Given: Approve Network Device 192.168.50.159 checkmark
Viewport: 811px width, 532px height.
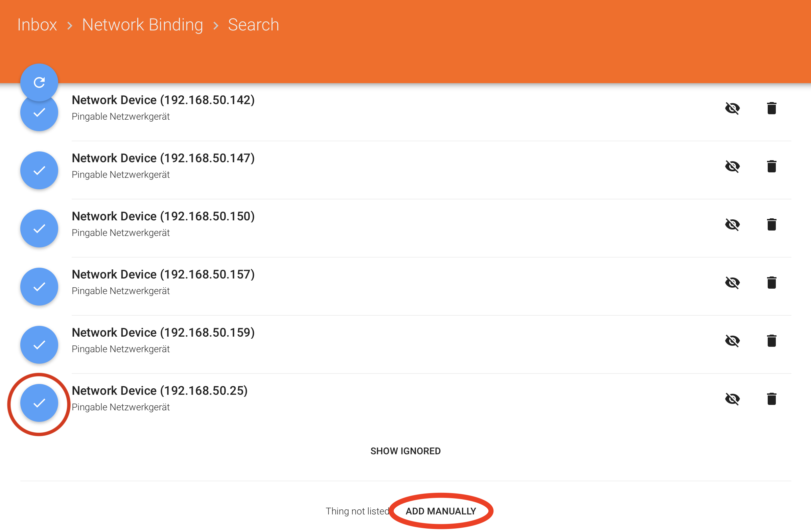Looking at the screenshot, I should coord(39,345).
